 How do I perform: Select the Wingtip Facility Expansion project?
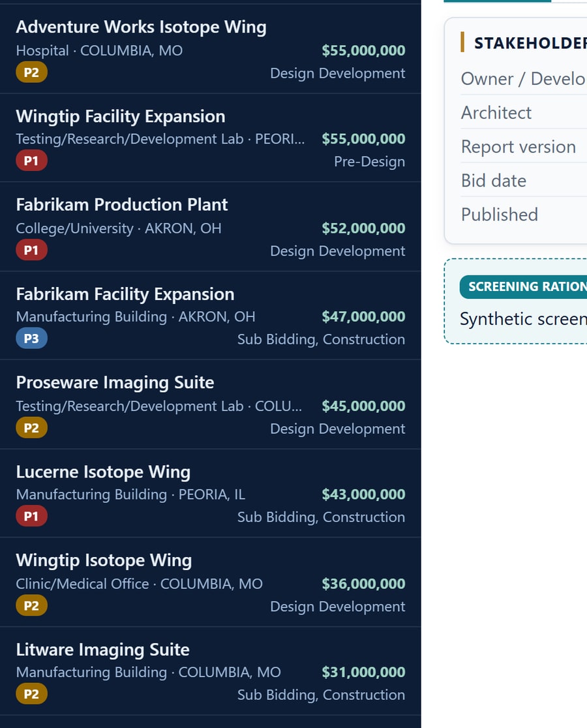210,138
